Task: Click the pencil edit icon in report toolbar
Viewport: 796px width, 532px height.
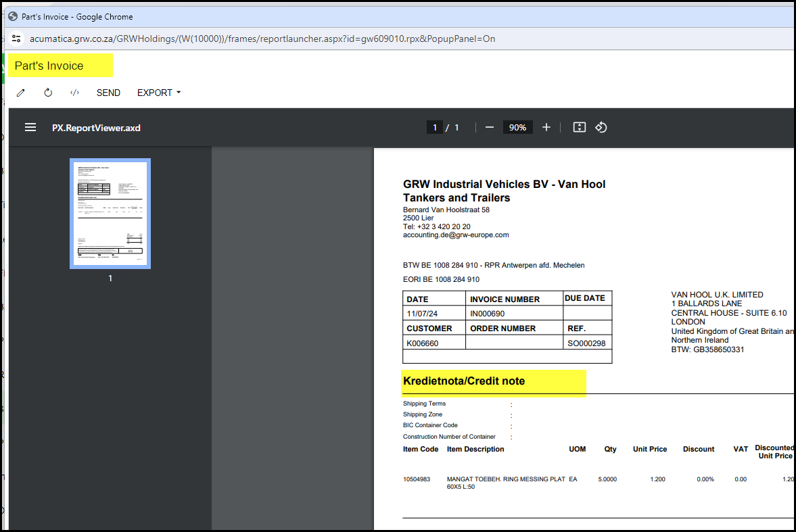Action: [21, 93]
